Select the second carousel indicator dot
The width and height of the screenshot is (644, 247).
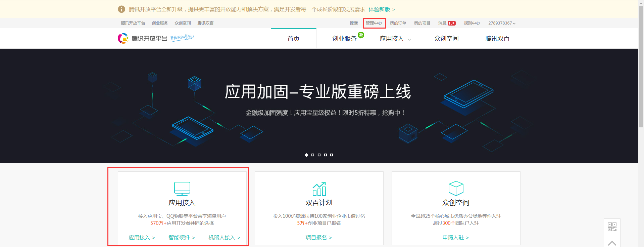(x=313, y=155)
